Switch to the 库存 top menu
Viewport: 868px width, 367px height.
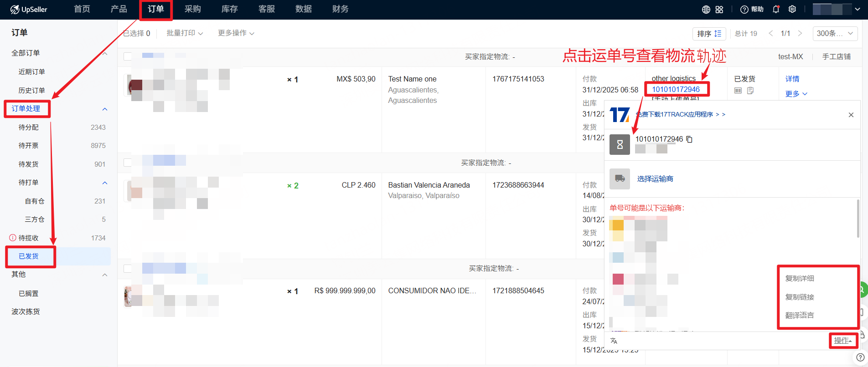[230, 9]
